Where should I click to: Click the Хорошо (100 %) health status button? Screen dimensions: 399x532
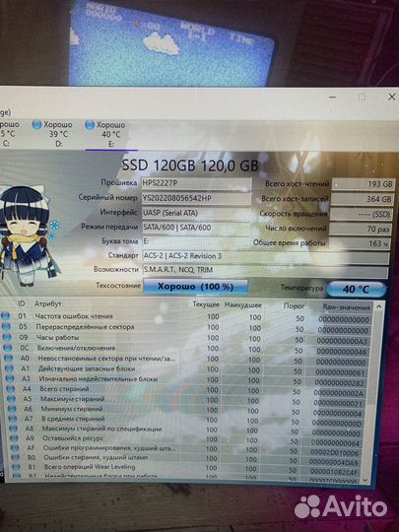pyautogui.click(x=195, y=287)
